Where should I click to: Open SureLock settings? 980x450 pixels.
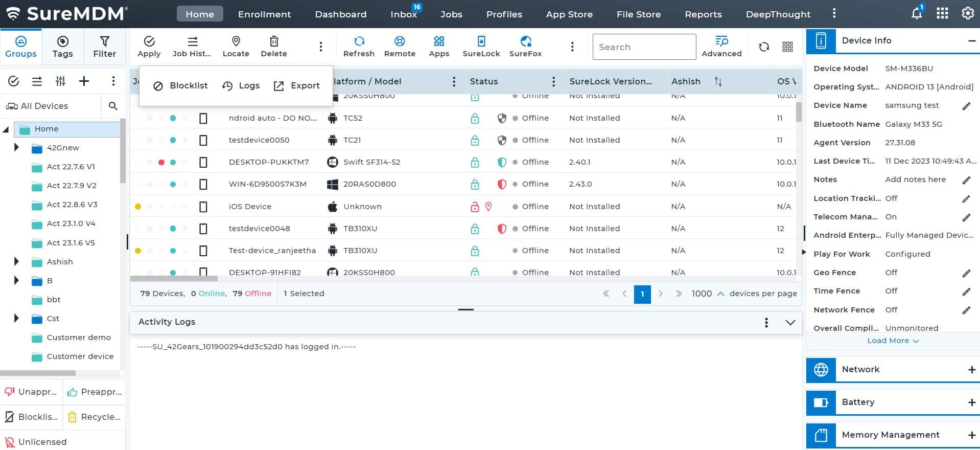pos(481,47)
